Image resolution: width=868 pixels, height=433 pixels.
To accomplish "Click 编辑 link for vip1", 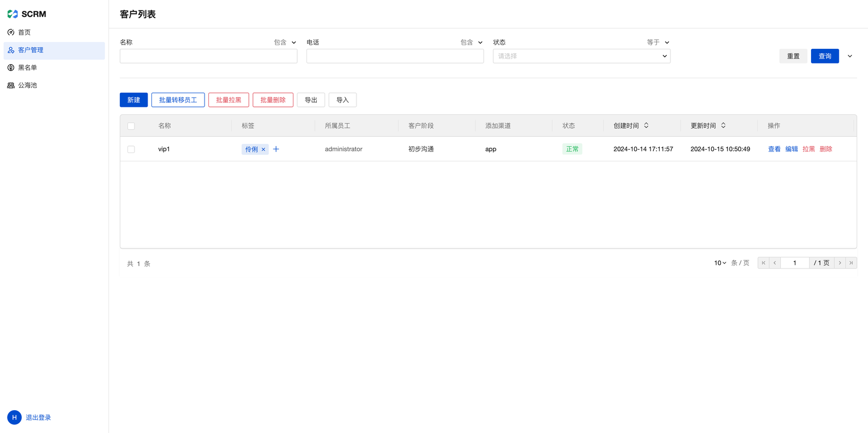I will coord(792,149).
